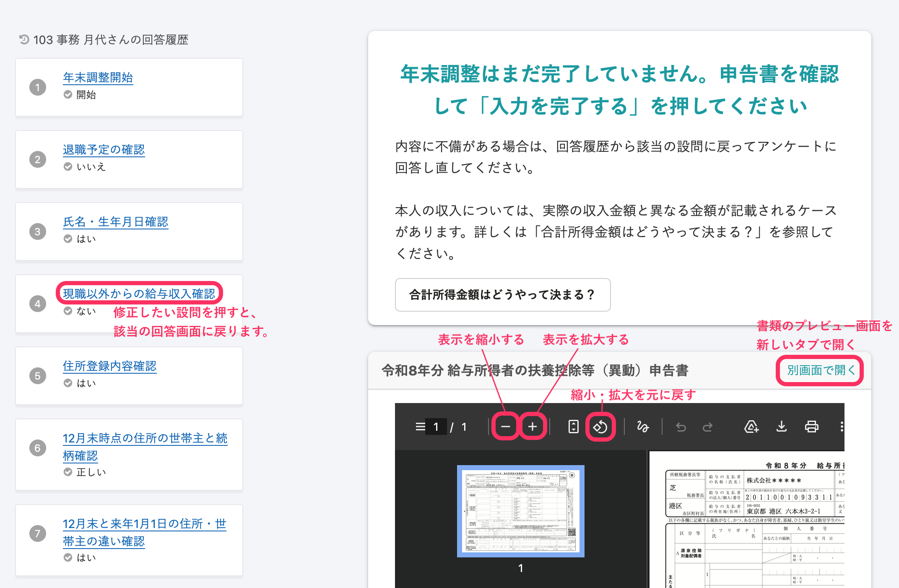
Task: Click step number 1 badge
Action: click(38, 87)
